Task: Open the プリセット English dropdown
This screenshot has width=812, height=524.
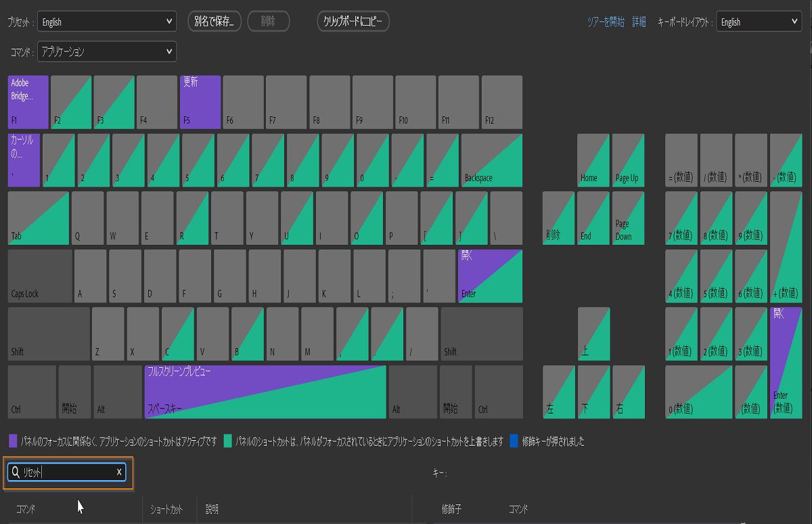Action: pyautogui.click(x=107, y=22)
